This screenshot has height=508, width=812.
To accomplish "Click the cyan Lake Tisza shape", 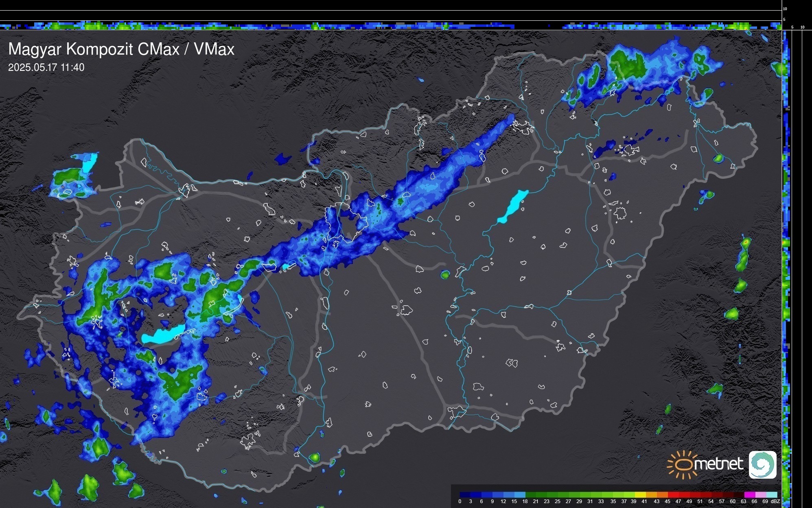I will tap(514, 205).
